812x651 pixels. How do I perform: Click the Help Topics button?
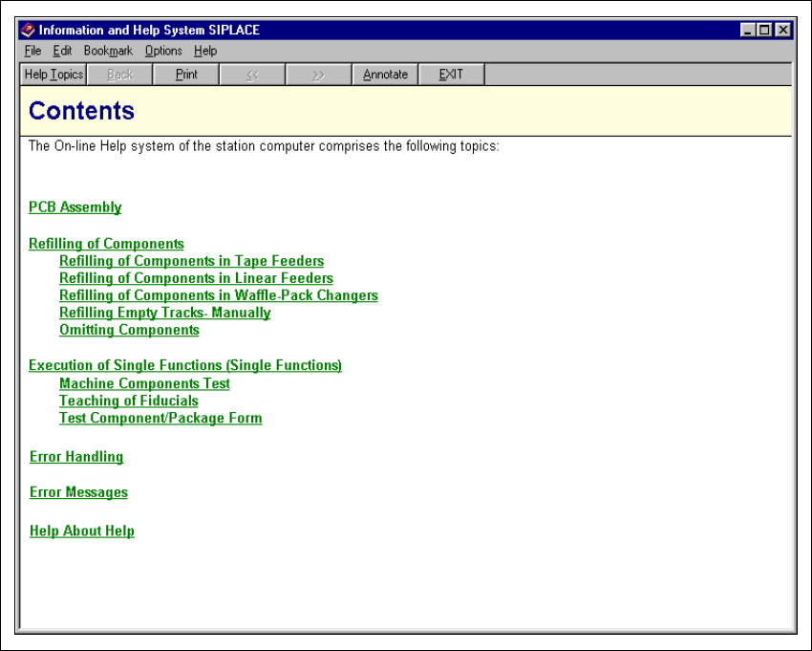click(x=53, y=75)
